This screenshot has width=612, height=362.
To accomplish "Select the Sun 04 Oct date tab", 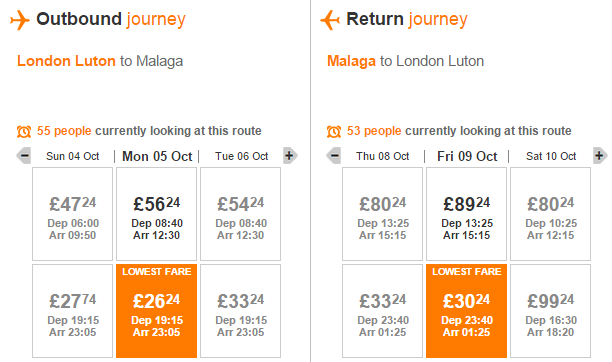I will click(73, 156).
